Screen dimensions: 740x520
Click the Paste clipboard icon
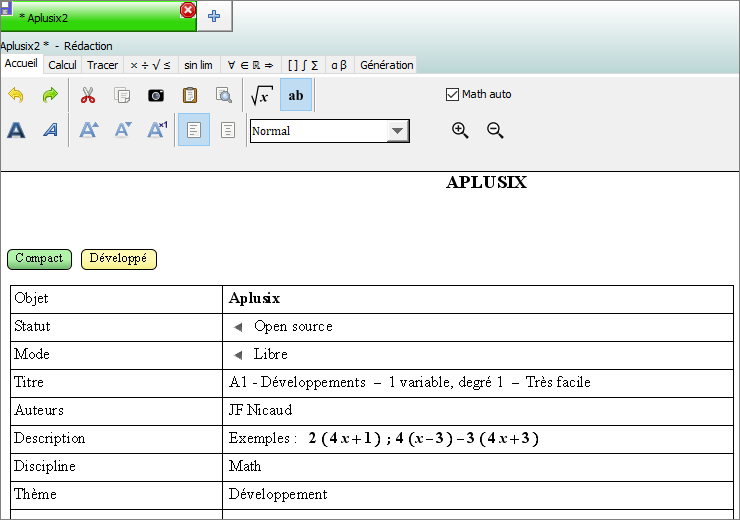(x=190, y=95)
